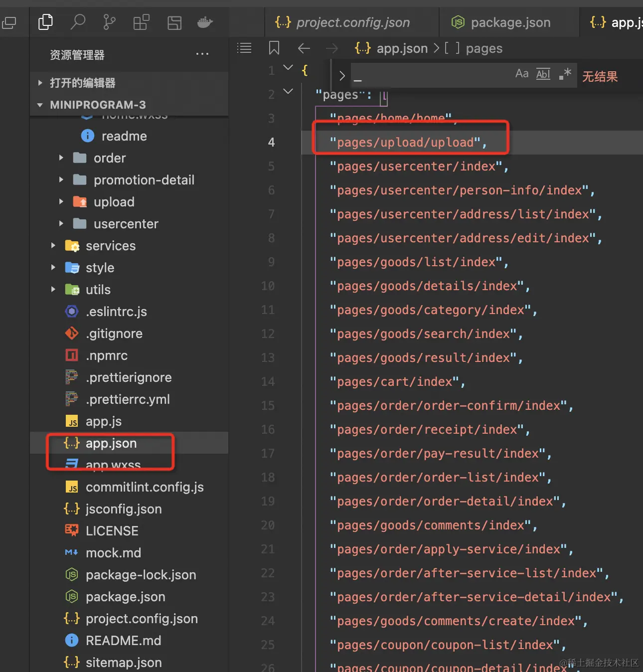Open the Extensions icon
The width and height of the screenshot is (643, 672).
tap(141, 22)
